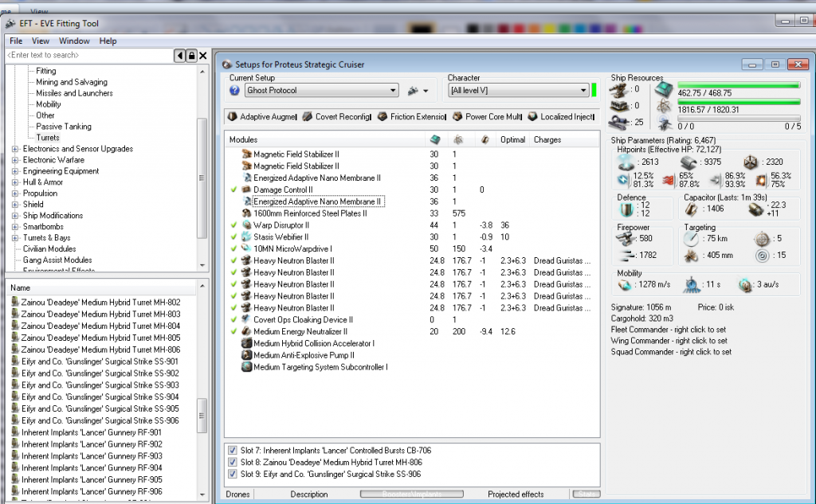The height and width of the screenshot is (504, 816).
Task: Click the velocity icon in Mobility
Action: coord(624,285)
